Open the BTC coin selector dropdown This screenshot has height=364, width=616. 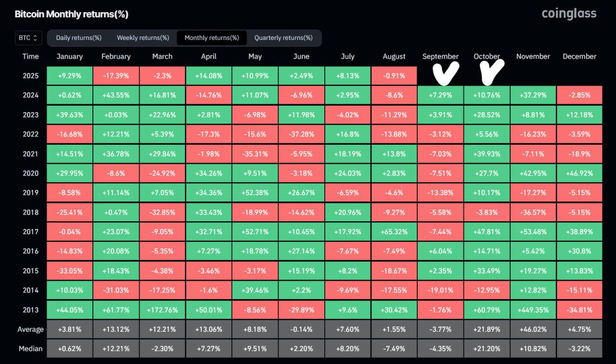(x=28, y=38)
